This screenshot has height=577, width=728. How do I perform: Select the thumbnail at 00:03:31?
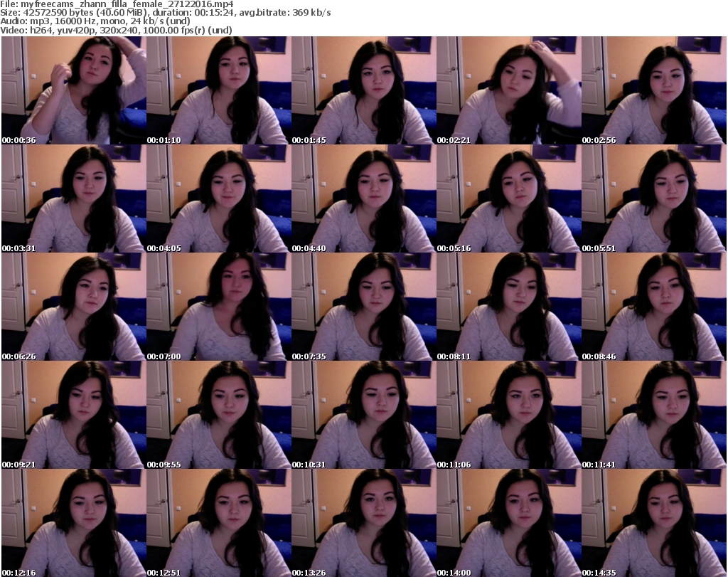point(73,198)
